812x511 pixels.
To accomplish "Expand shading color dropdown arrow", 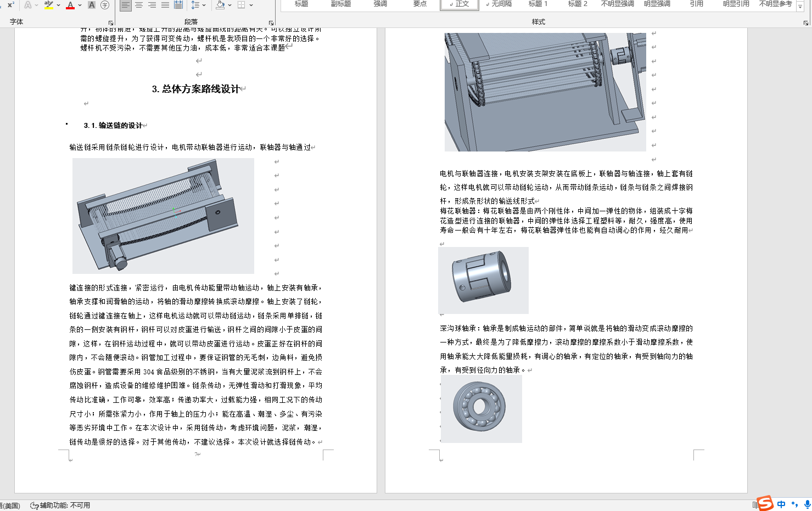I will click(229, 5).
